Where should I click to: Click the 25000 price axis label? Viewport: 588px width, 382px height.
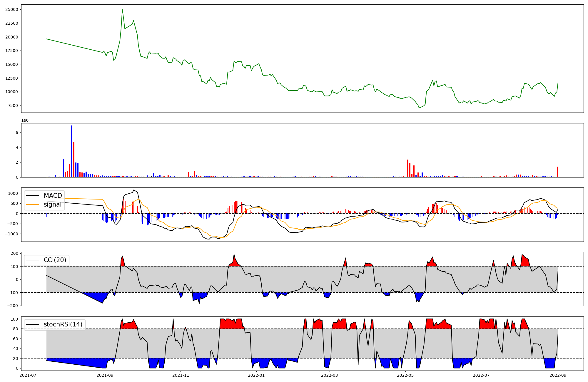tap(12, 9)
